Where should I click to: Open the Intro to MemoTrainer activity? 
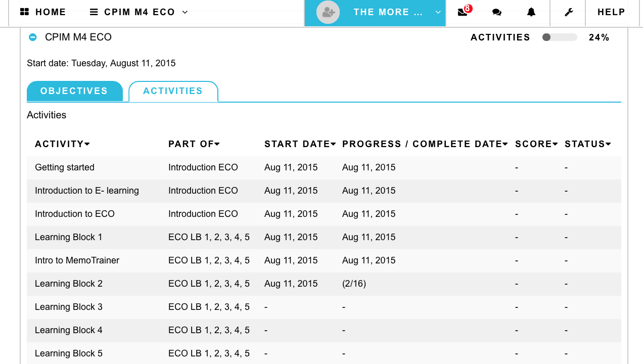(77, 260)
